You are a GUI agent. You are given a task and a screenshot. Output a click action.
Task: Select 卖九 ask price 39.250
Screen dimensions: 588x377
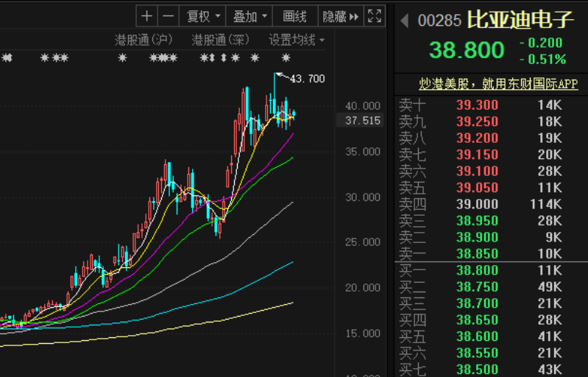(477, 121)
